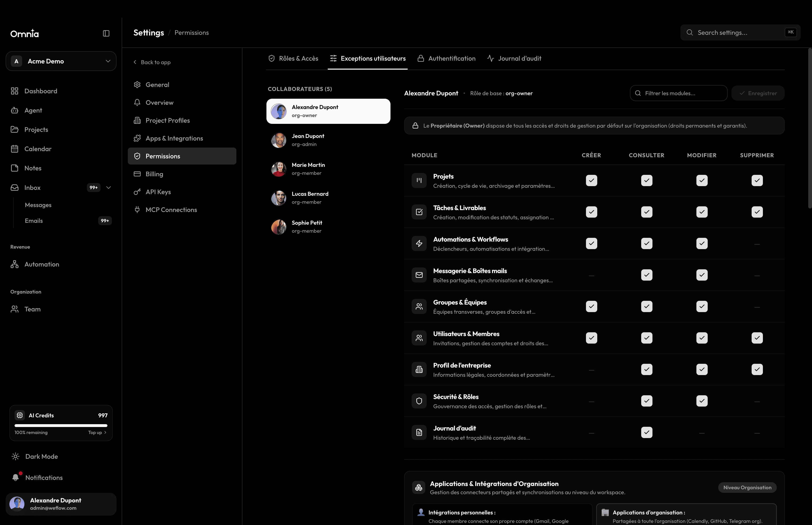Open the Authentification tab

[446, 58]
